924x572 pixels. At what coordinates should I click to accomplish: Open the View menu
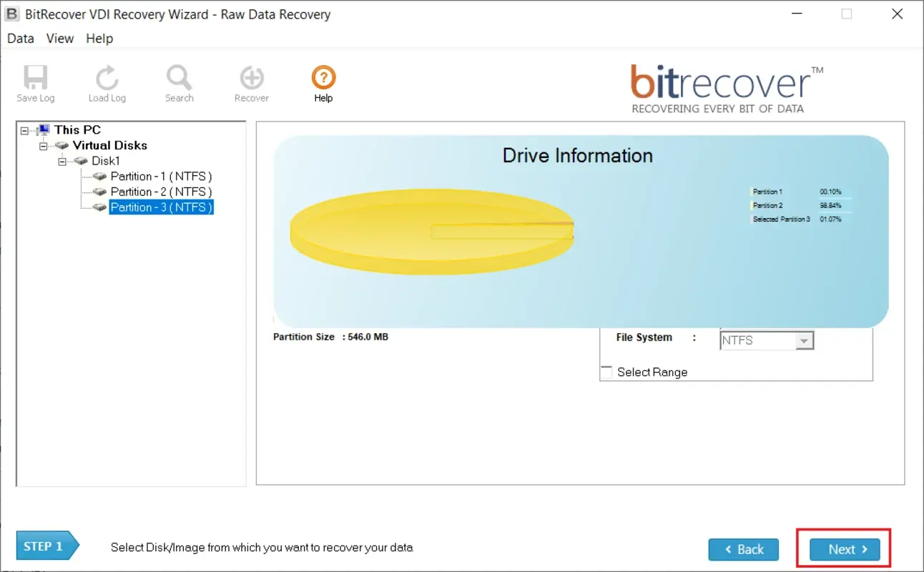(x=59, y=39)
